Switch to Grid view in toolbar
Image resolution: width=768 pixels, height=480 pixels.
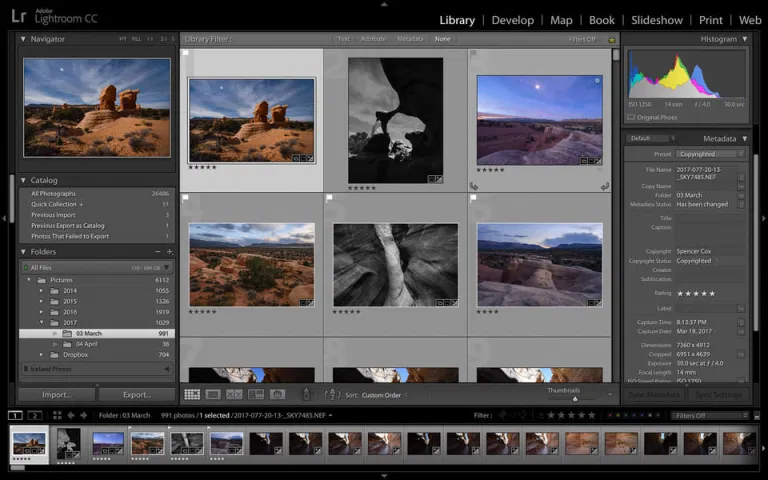coord(192,394)
